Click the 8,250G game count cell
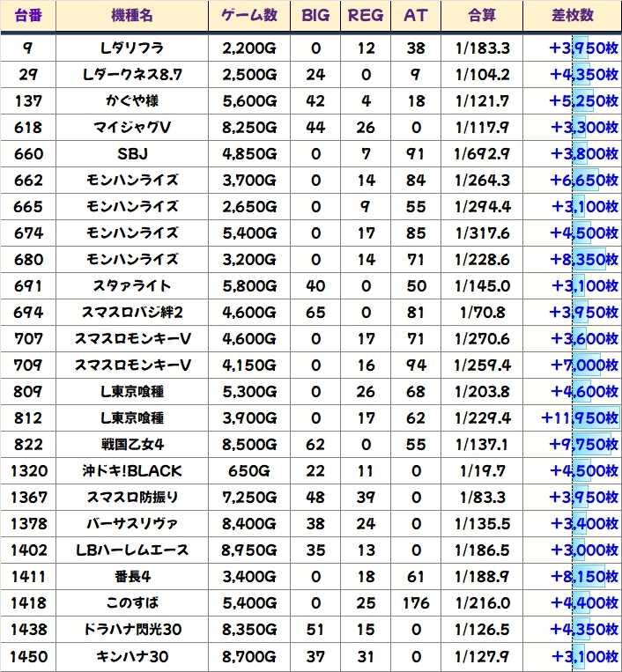 [249, 128]
